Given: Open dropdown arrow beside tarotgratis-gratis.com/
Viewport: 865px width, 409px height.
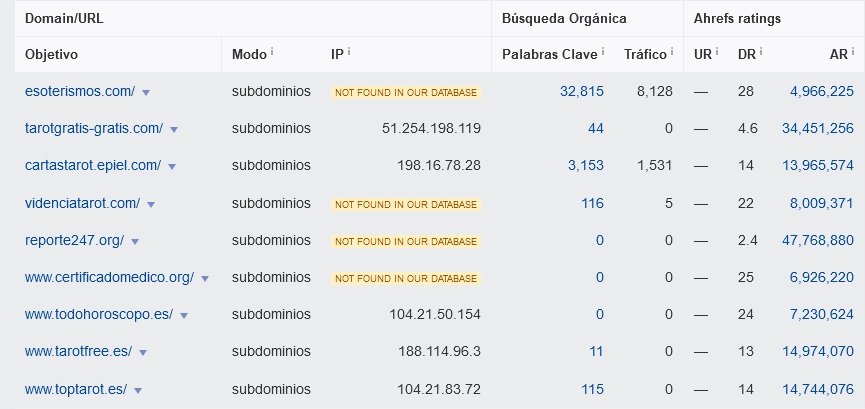Looking at the screenshot, I should pos(174,129).
